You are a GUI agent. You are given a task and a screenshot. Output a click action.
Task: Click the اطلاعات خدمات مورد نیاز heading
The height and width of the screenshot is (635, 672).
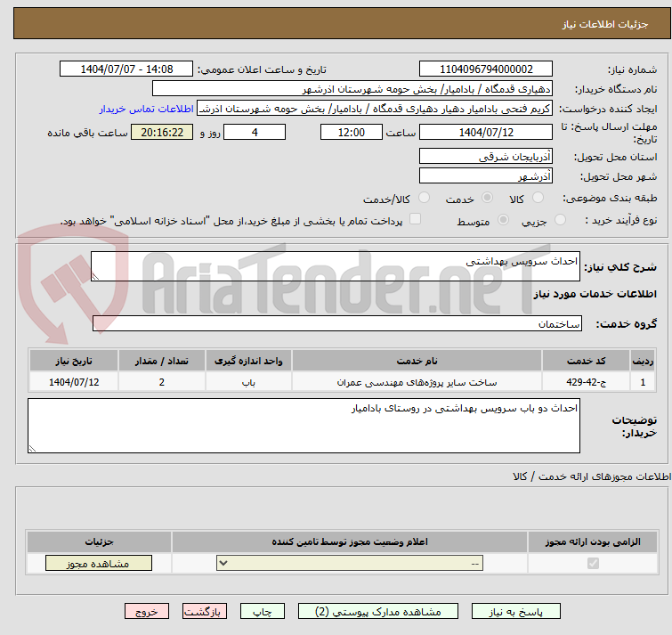point(595,294)
